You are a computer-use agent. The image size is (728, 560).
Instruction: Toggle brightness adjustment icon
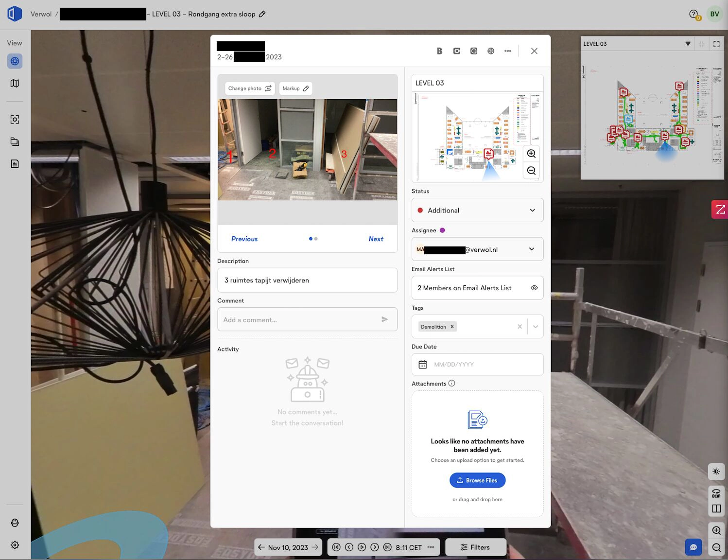(x=716, y=472)
